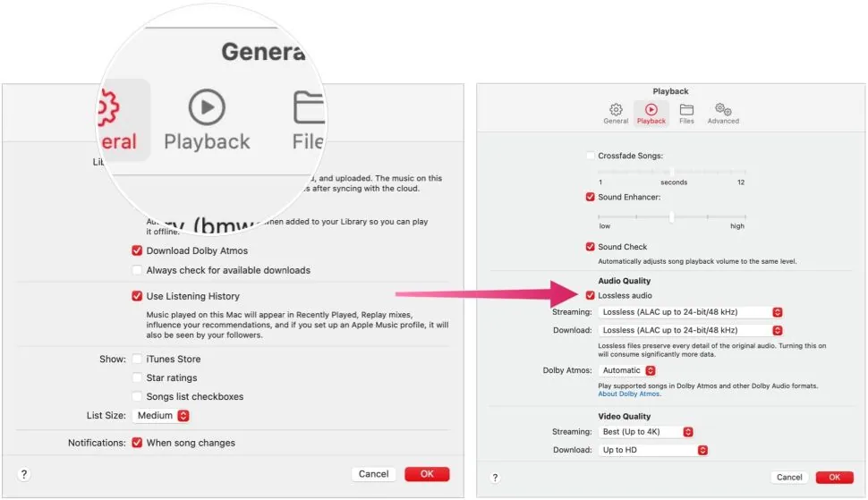Open Video Quality Streaming Best dropdown
This screenshot has height=500, width=868.
[x=646, y=432]
